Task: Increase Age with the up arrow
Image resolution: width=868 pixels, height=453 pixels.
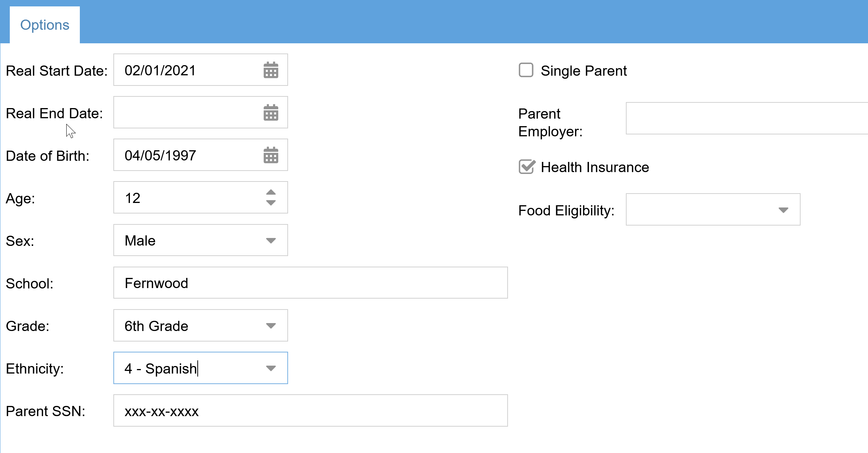Action: point(271,192)
